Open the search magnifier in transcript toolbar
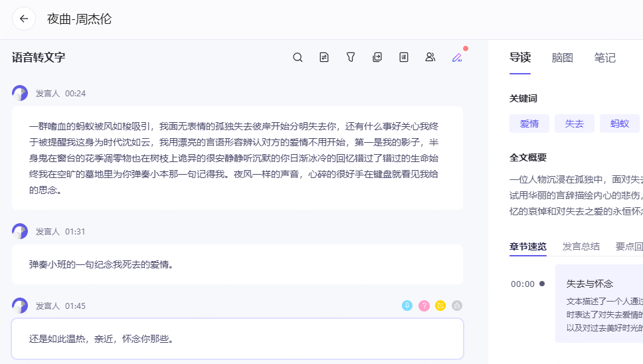 pyautogui.click(x=298, y=57)
